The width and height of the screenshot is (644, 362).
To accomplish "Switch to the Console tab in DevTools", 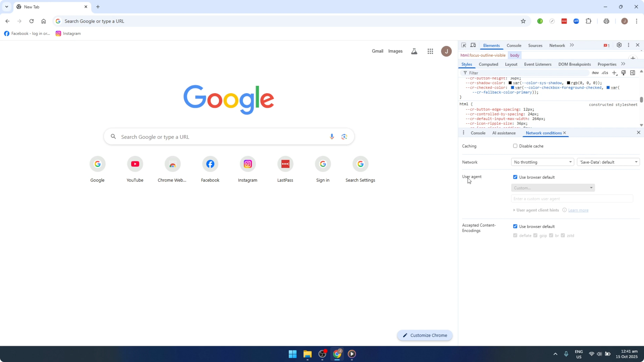I will [514, 45].
